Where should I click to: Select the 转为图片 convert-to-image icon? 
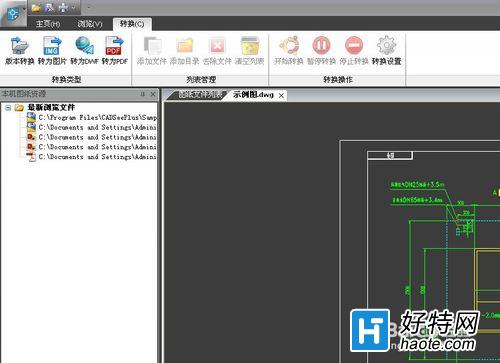[52, 51]
